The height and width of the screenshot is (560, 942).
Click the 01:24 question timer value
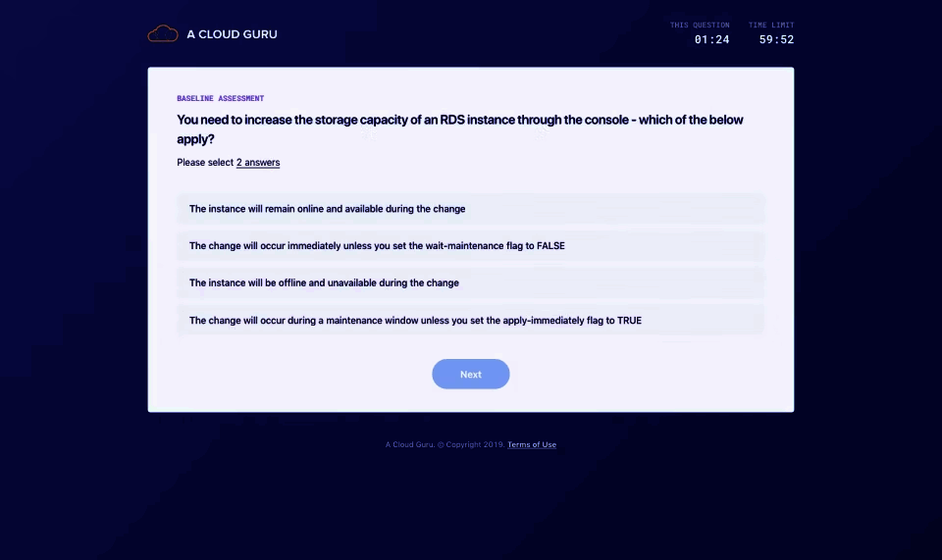tap(711, 40)
